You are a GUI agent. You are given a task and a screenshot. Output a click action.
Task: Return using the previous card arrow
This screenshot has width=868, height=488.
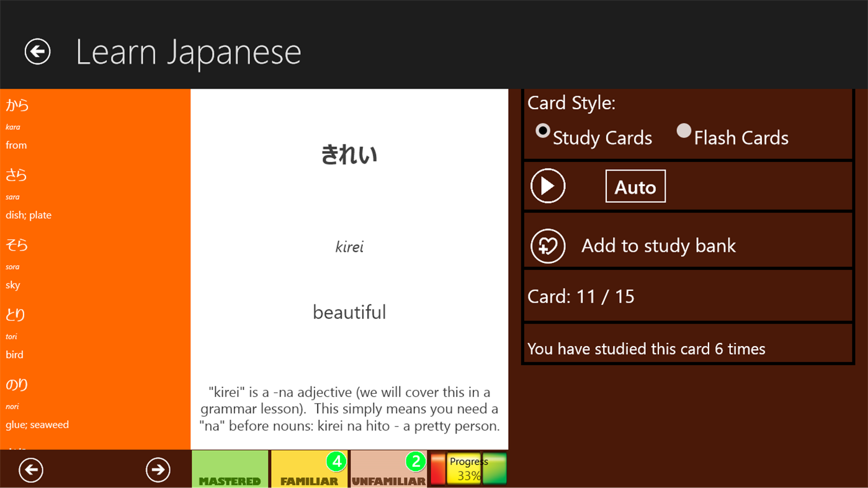coord(31,469)
